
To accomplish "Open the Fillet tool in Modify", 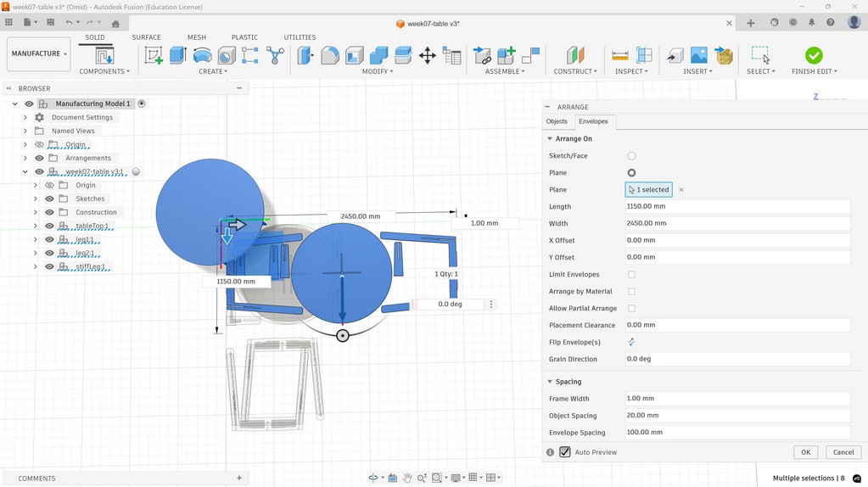I will click(330, 56).
